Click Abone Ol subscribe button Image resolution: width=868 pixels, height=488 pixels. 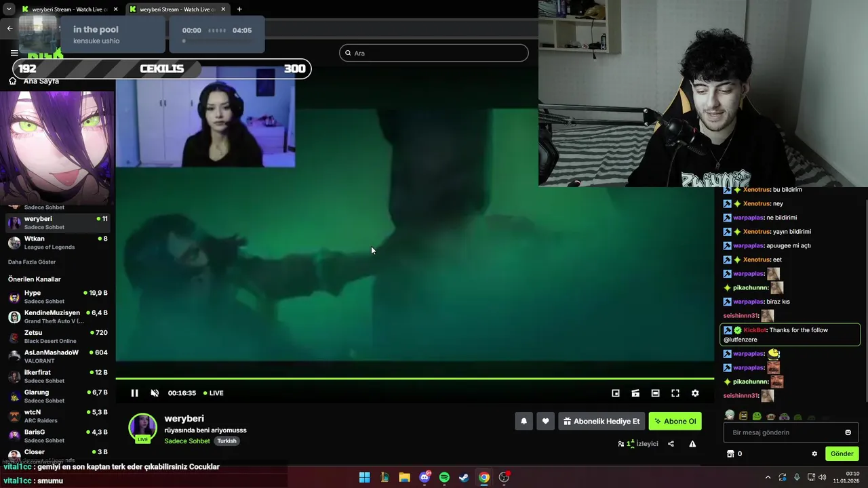coord(675,421)
